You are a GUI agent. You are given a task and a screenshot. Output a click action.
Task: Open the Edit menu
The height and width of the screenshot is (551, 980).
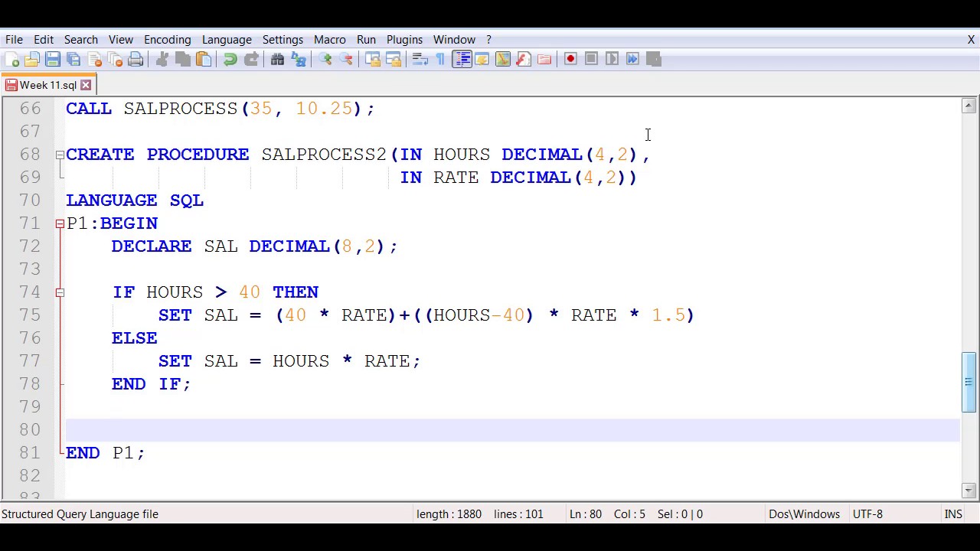pos(44,40)
